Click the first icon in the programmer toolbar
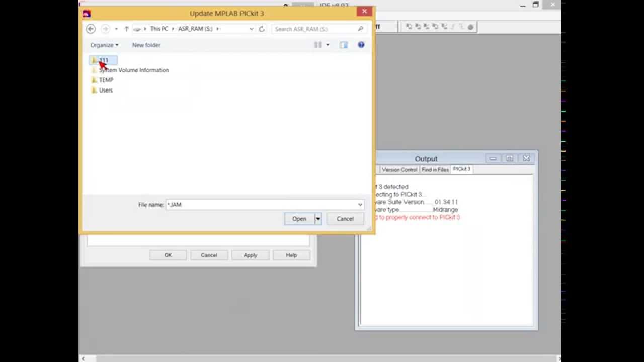The height and width of the screenshot is (362, 644). [x=409, y=27]
